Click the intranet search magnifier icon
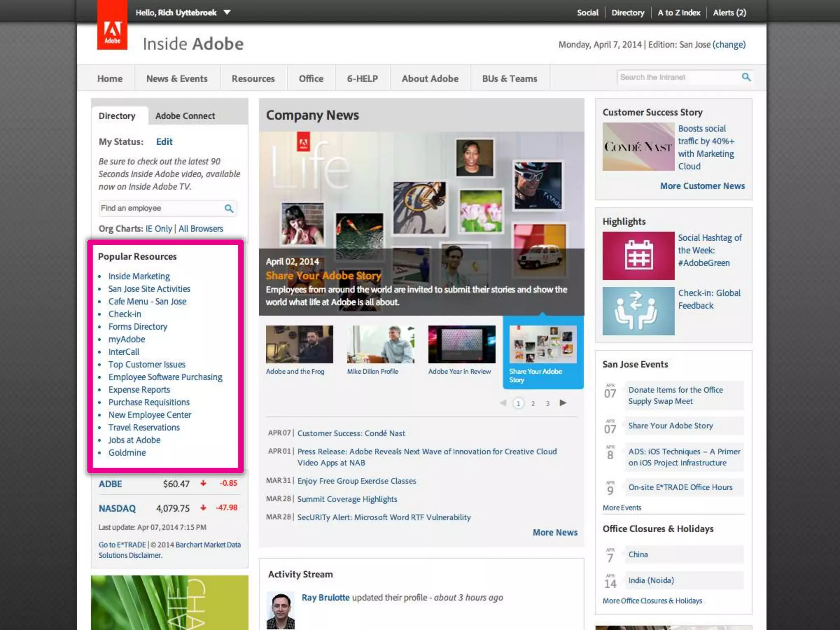 point(746,77)
